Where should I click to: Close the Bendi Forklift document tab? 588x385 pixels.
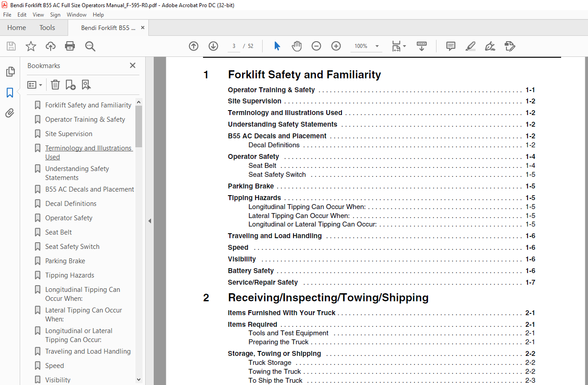[143, 28]
